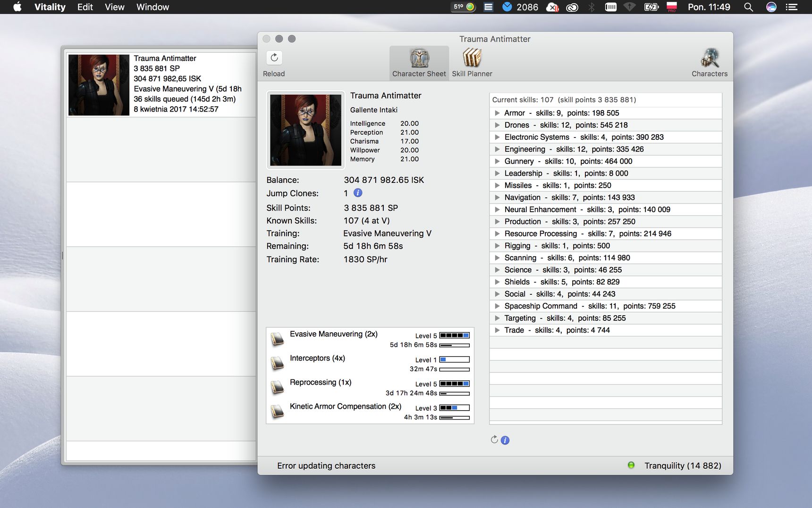This screenshot has height=508, width=812.
Task: Click refresh icon below the skills list
Action: coord(494,440)
